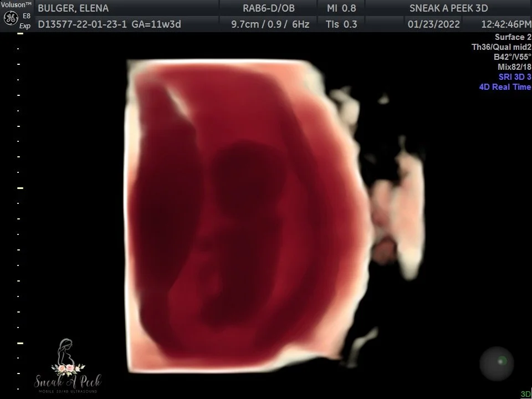Select the 4D Real Time label
532x399 pixels.
pyautogui.click(x=505, y=87)
